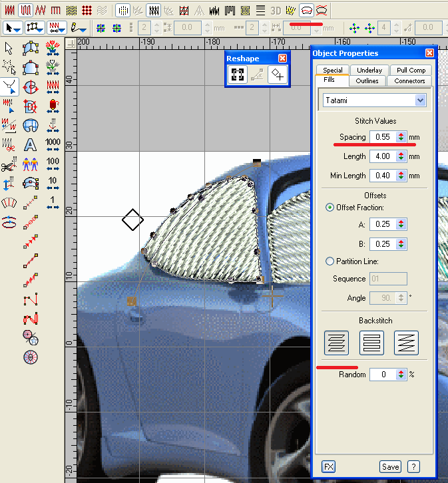Switch to the Underlay tab
Viewport: 448px width, 483px height.
coord(369,70)
